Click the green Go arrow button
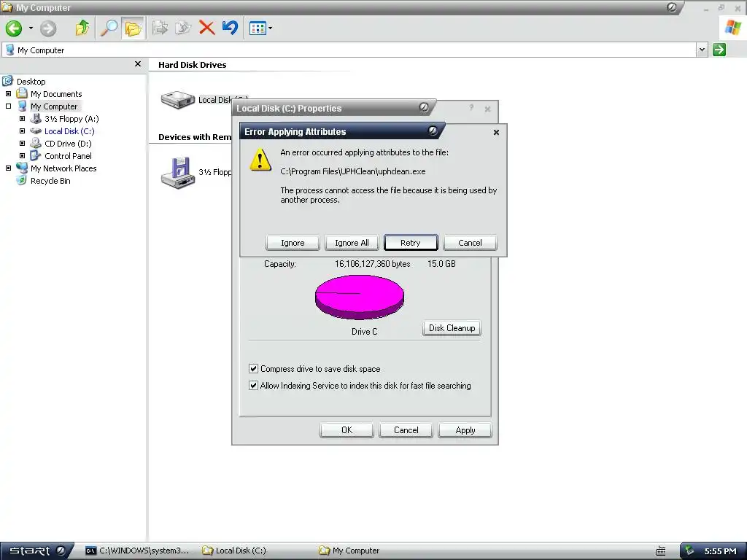This screenshot has height=560, width=747. point(719,50)
